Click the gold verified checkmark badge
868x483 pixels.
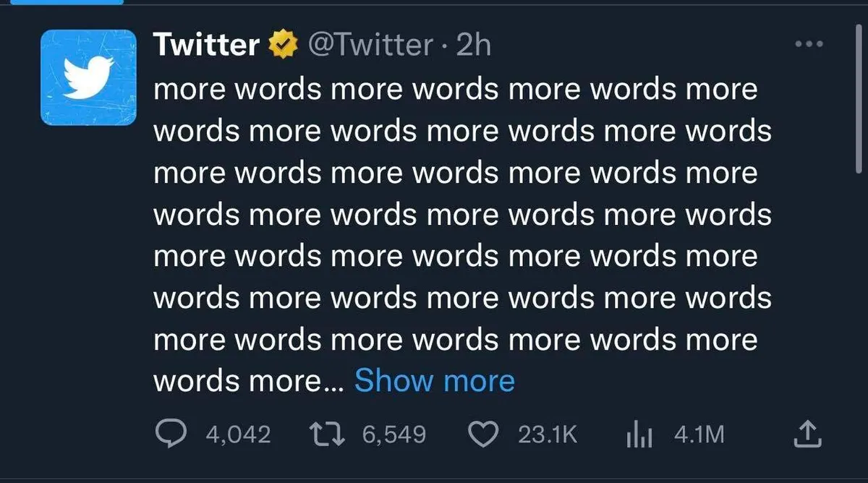pyautogui.click(x=284, y=46)
